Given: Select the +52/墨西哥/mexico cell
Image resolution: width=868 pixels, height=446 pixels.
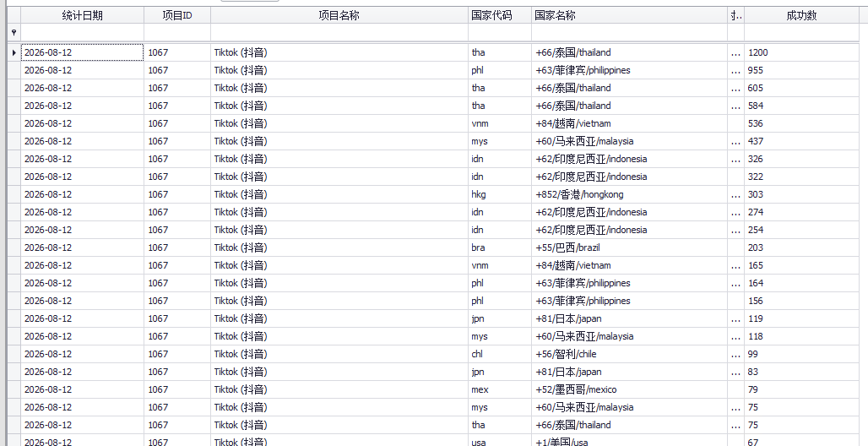Looking at the screenshot, I should (629, 389).
